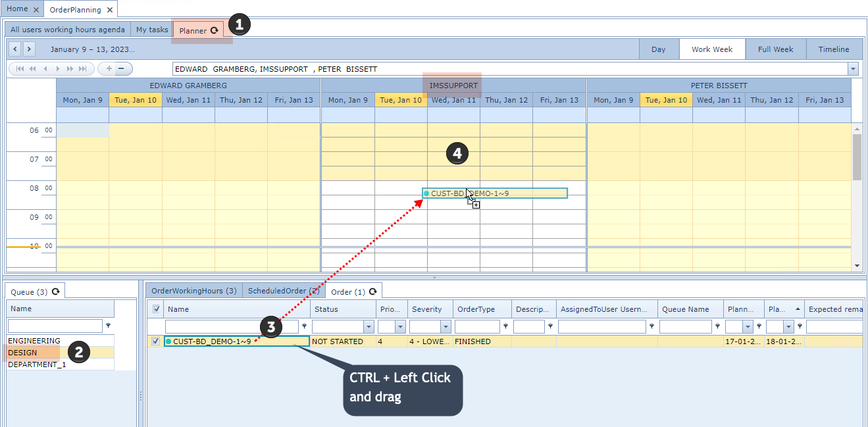
Task: Uncheck the CUST-BD_DEMO-1~9 order row checkbox
Action: click(156, 341)
